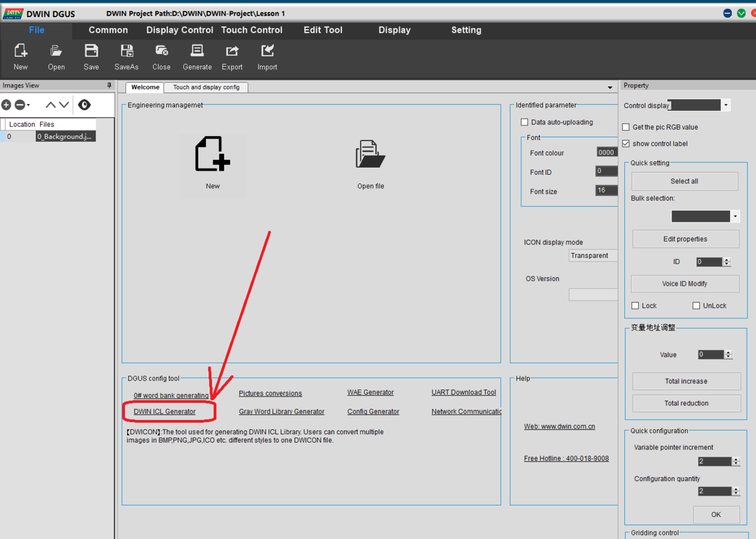This screenshot has width=756, height=539.
Task: Click the New project toolbar icon
Action: coord(21,51)
